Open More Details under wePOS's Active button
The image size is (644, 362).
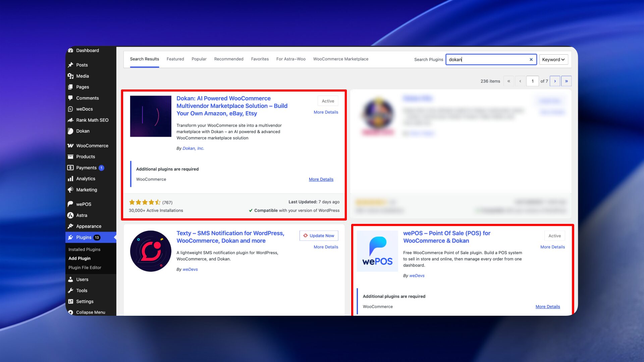pyautogui.click(x=553, y=247)
